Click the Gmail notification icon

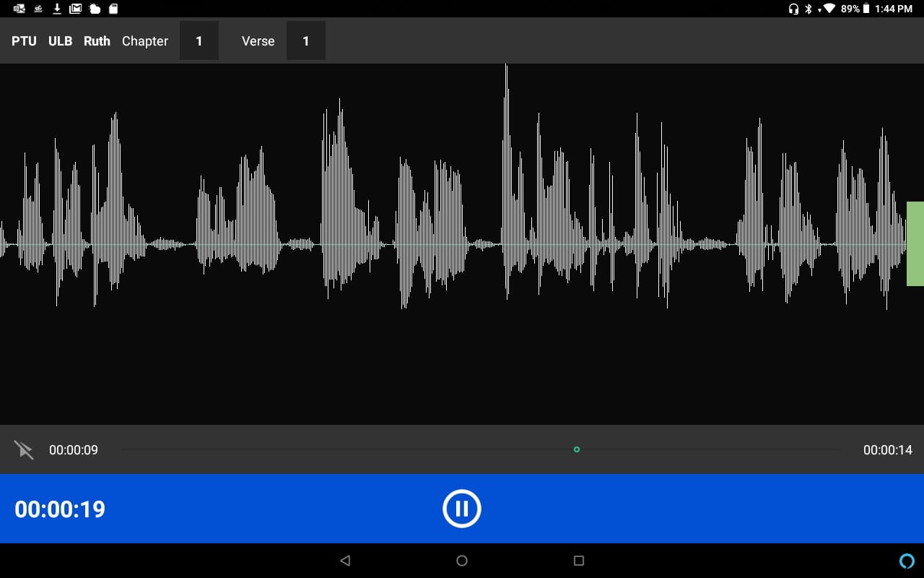(76, 9)
